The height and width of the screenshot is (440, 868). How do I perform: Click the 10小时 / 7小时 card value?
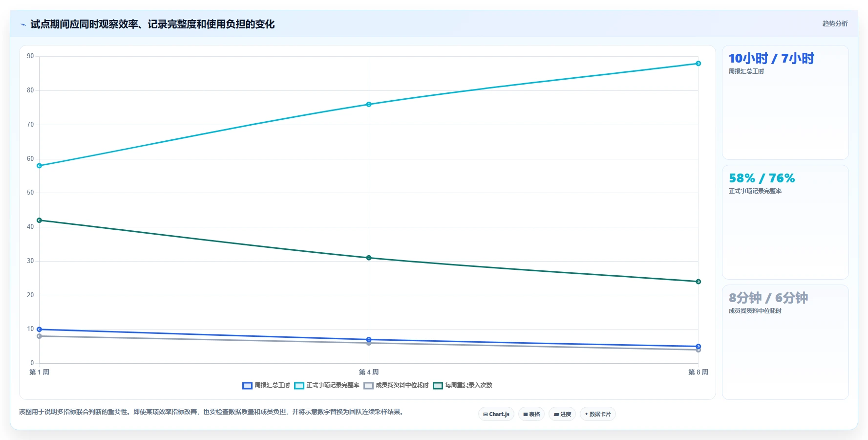[771, 59]
